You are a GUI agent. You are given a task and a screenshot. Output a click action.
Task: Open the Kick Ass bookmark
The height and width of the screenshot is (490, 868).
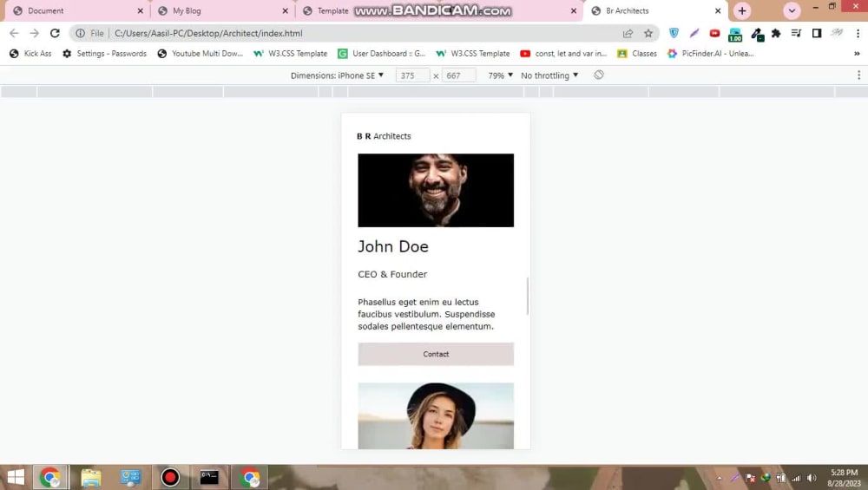[x=30, y=54]
